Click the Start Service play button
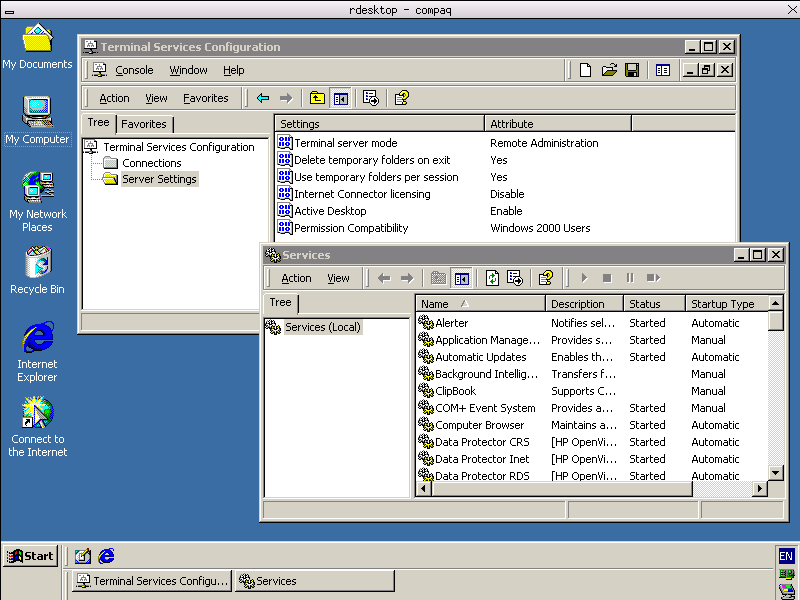 [584, 278]
